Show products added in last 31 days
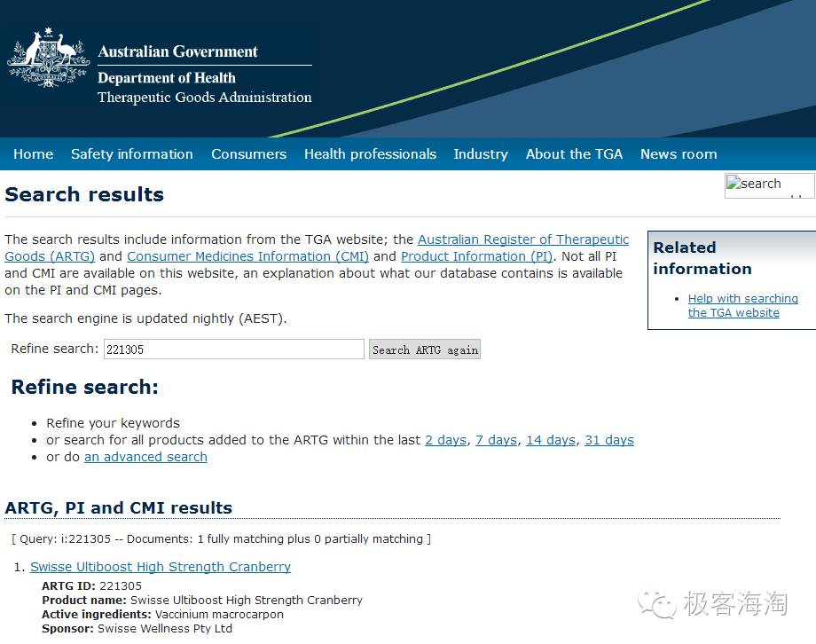Viewport: 816px width, 644px height. tap(608, 441)
